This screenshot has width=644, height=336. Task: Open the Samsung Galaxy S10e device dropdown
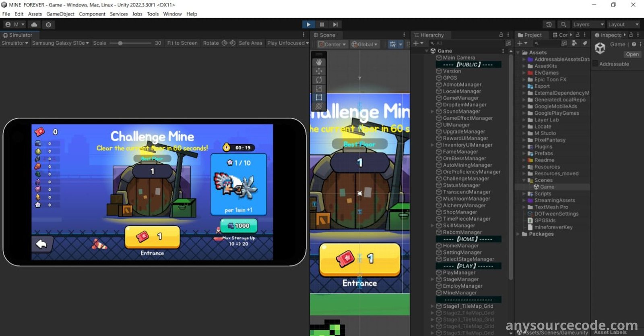click(60, 43)
